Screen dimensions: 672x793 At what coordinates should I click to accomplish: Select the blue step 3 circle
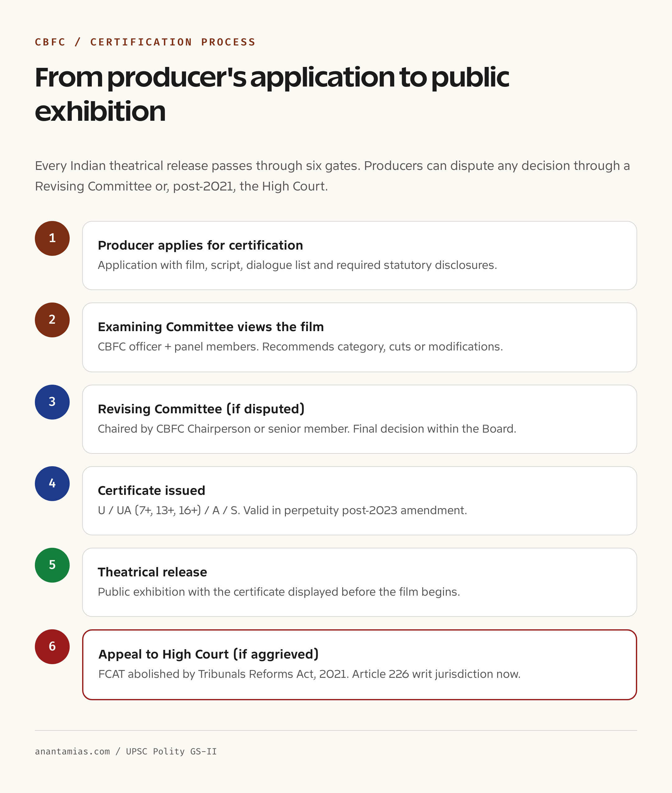52,402
